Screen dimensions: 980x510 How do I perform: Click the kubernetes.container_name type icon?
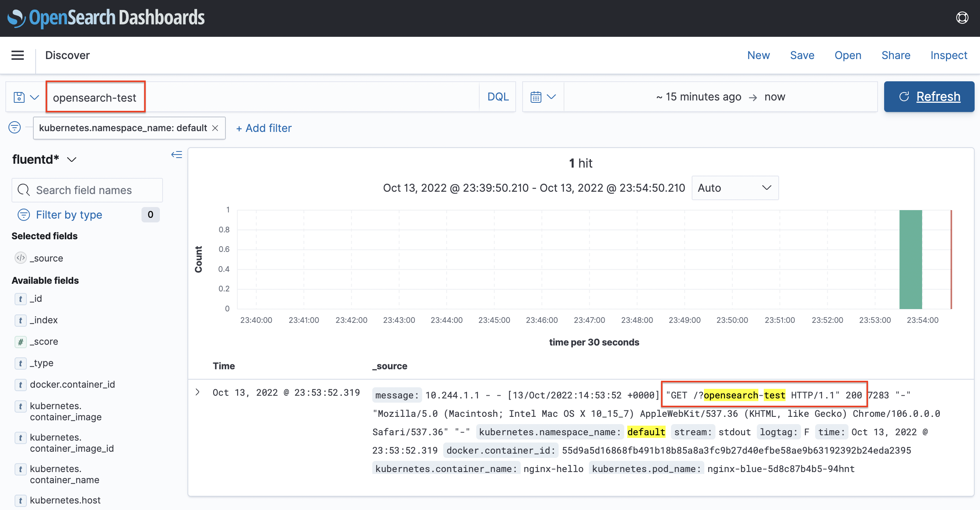pyautogui.click(x=21, y=469)
